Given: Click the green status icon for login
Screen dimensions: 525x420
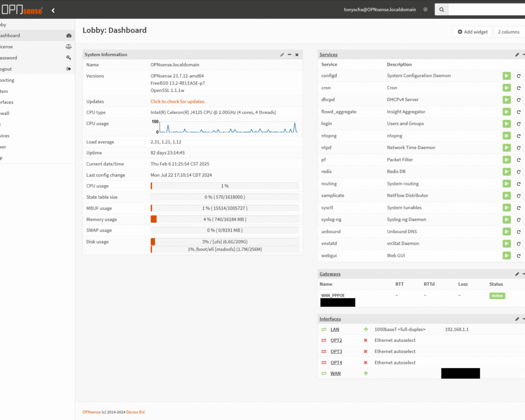Looking at the screenshot, I should point(507,123).
